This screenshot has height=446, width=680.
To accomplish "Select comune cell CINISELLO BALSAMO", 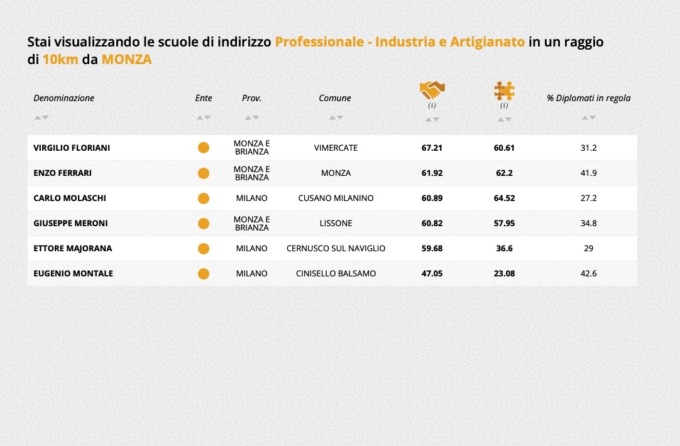I will point(336,274).
